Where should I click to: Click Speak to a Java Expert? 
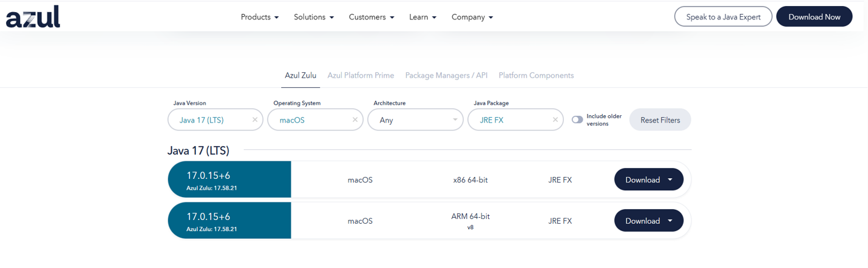coord(723,17)
